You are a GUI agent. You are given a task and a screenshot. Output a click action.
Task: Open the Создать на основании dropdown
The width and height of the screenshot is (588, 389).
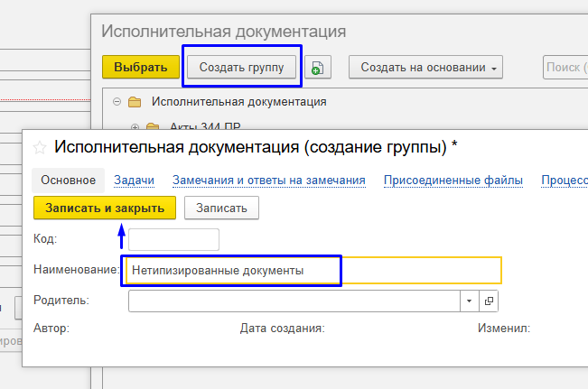click(425, 68)
